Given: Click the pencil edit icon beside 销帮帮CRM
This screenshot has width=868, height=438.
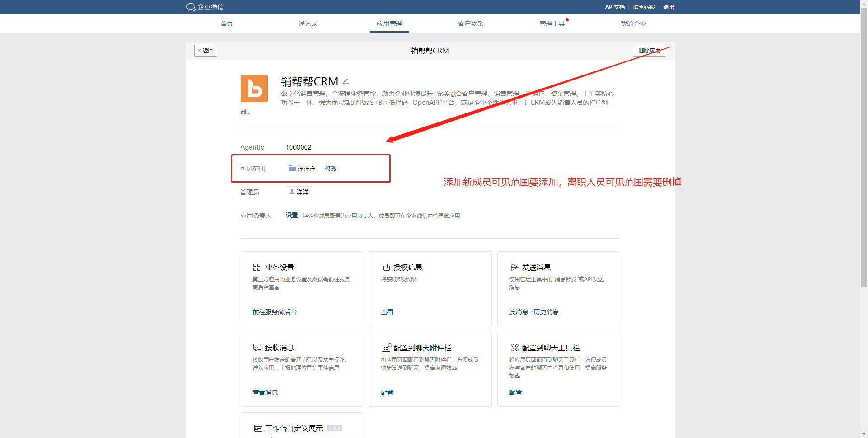Looking at the screenshot, I should [345, 81].
